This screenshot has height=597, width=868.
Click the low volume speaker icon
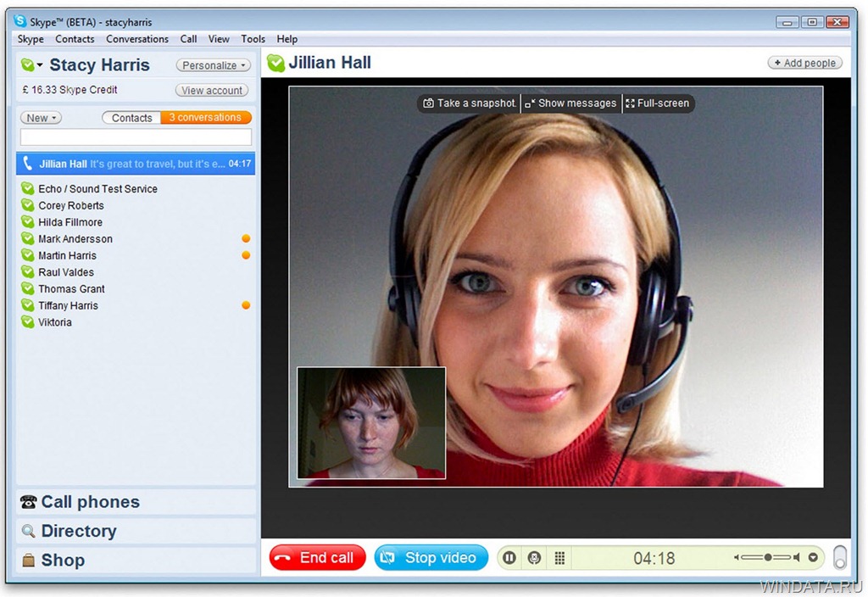[x=737, y=558]
